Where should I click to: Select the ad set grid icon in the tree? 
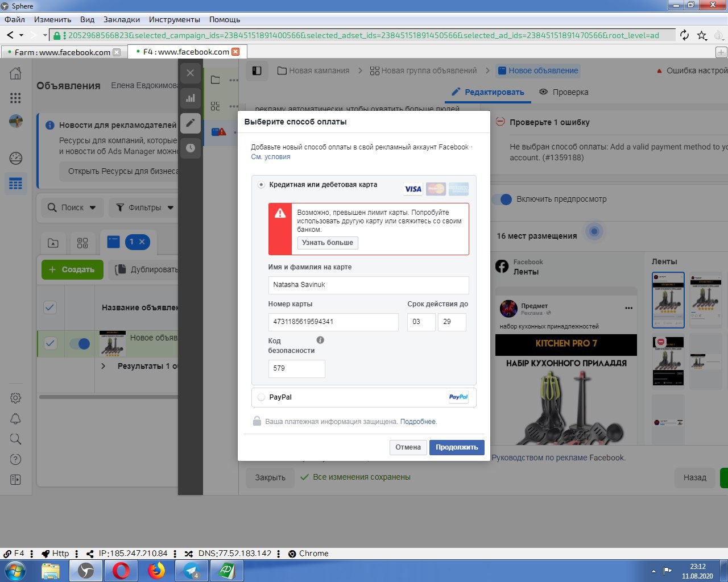tap(216, 106)
